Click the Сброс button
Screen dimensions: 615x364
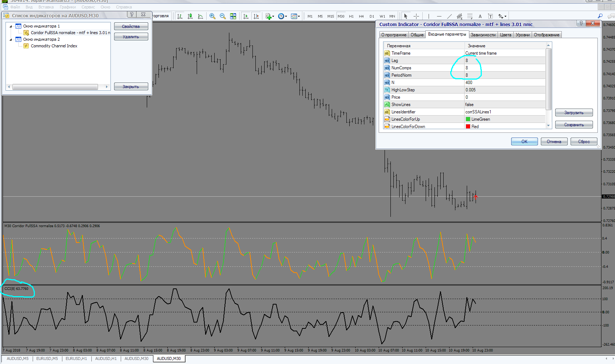[x=584, y=142]
